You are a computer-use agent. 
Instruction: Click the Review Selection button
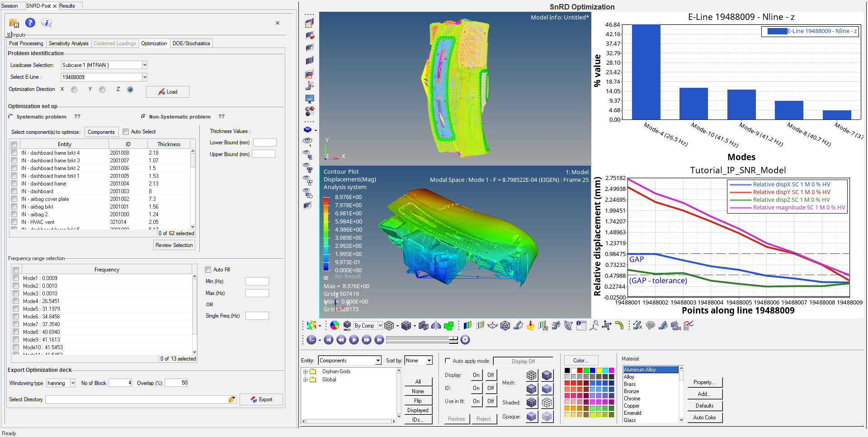[174, 245]
